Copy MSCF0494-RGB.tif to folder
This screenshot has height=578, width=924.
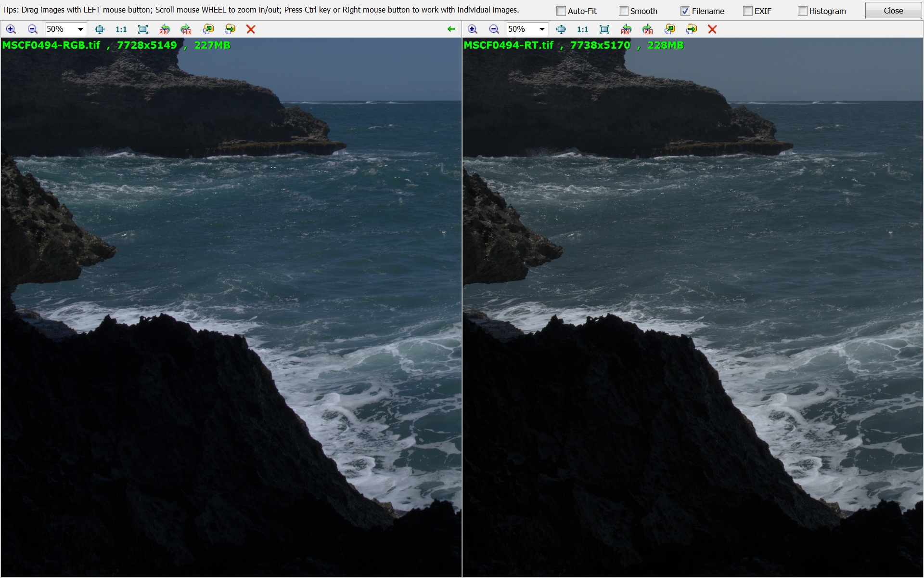click(x=208, y=29)
